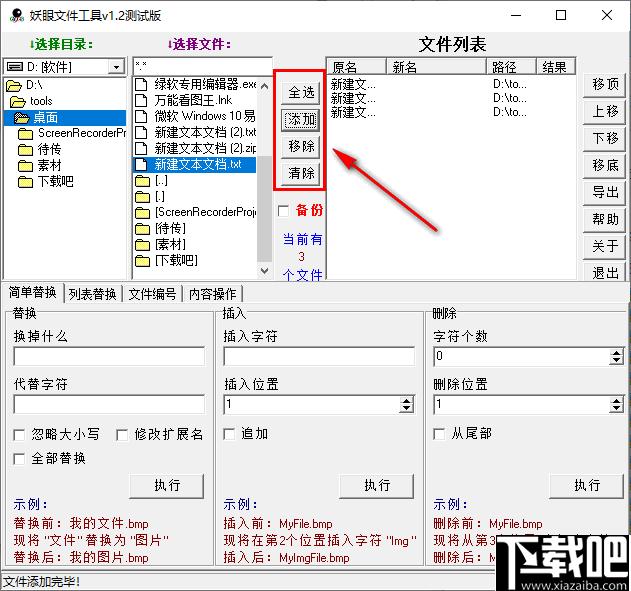Click 全选 select all button
The image size is (631, 591).
[301, 93]
